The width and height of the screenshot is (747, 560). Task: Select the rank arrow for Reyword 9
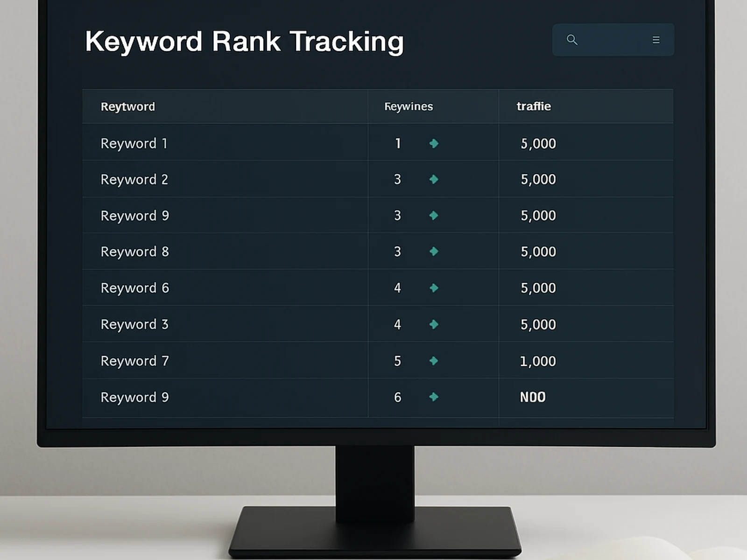point(434,216)
